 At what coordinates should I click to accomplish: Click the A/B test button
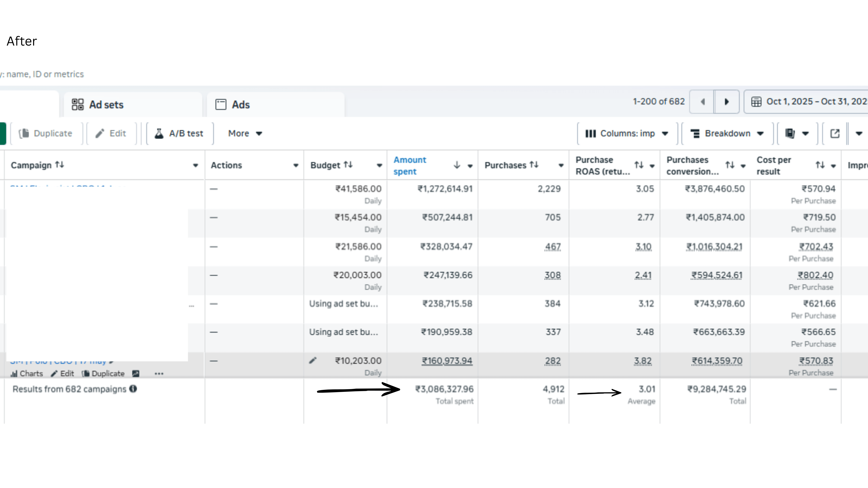point(180,133)
